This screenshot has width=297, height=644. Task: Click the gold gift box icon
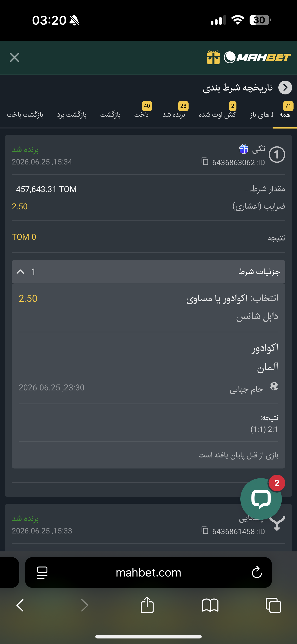tap(213, 58)
